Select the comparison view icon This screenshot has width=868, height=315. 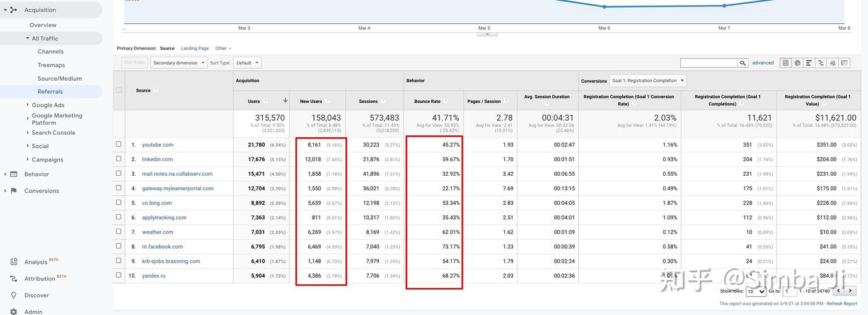821,63
